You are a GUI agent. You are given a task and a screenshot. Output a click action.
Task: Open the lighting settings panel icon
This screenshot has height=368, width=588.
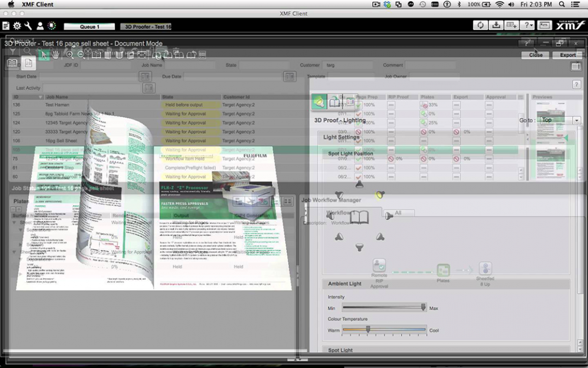coord(319,102)
